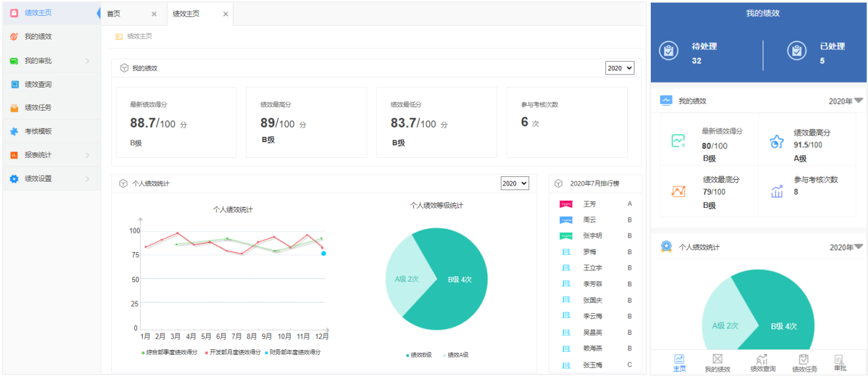868x377 pixels.
Task: Click 李芳菲 in the ranking list
Action: point(593,284)
